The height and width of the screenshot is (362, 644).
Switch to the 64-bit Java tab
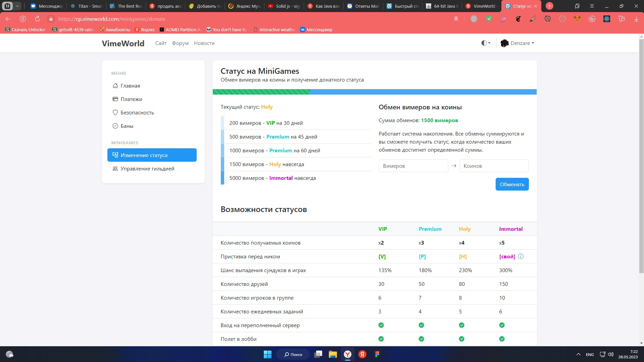click(x=442, y=6)
